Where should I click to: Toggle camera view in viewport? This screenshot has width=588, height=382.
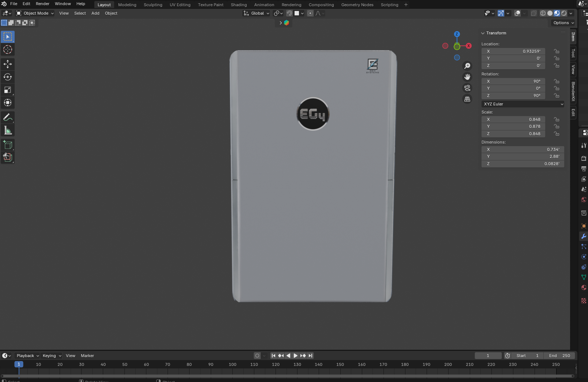tap(467, 88)
